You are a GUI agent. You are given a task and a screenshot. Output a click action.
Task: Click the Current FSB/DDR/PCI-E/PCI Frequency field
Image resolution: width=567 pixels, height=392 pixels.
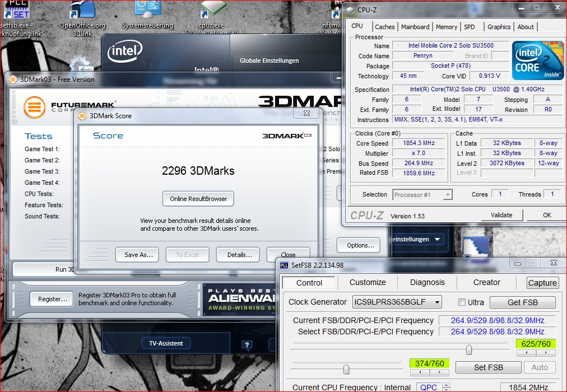coord(497,320)
